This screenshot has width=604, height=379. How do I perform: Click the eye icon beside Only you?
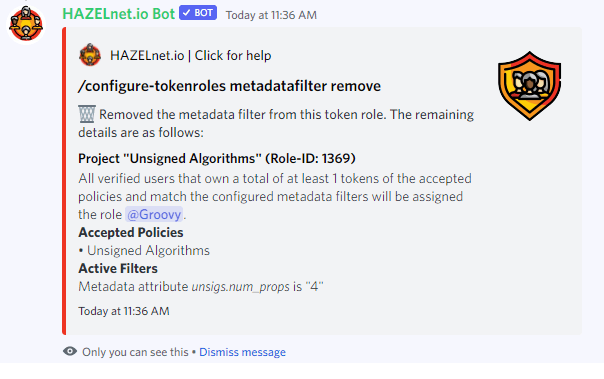(x=70, y=351)
